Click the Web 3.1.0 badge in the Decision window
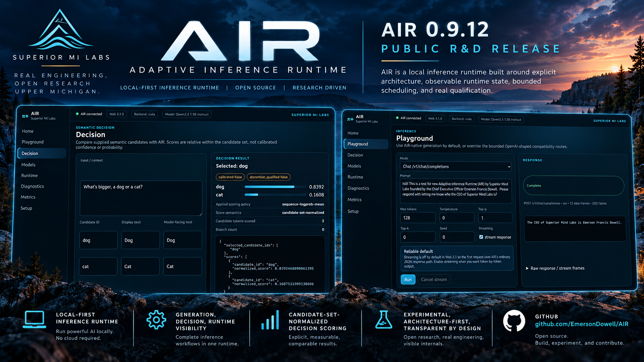This screenshot has width=644, height=362. pos(117,114)
